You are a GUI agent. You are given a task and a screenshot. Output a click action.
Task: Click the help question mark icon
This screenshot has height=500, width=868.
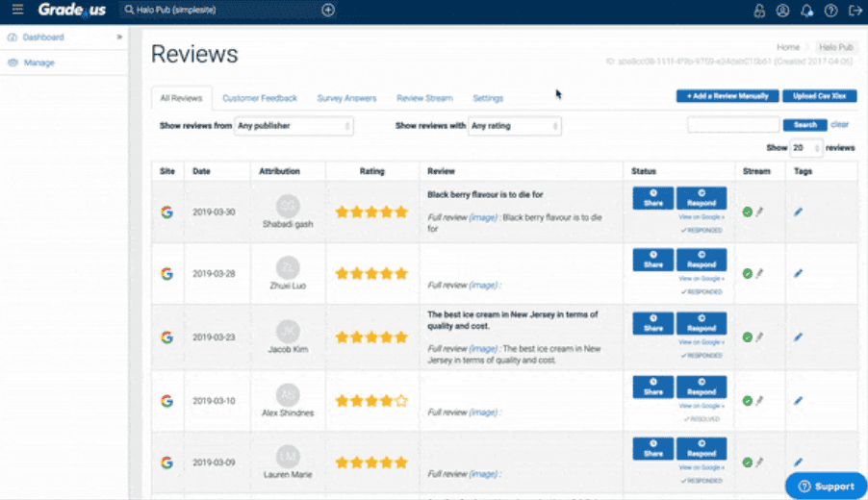coord(830,11)
